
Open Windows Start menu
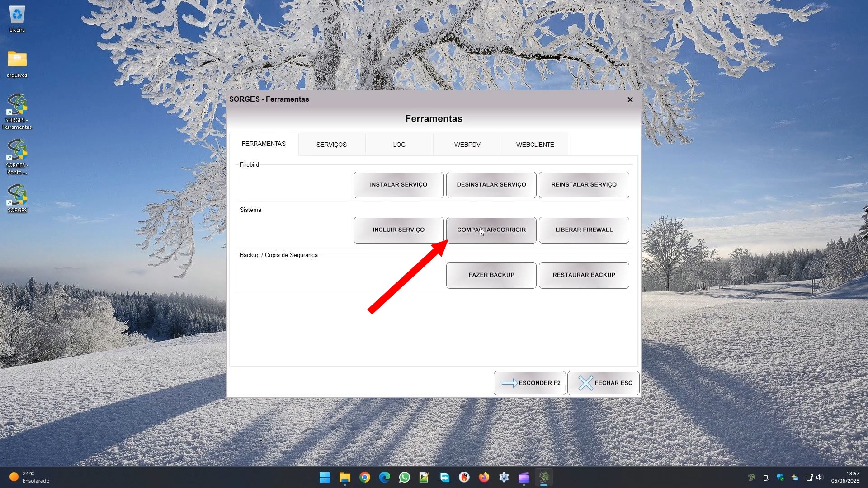point(325,477)
